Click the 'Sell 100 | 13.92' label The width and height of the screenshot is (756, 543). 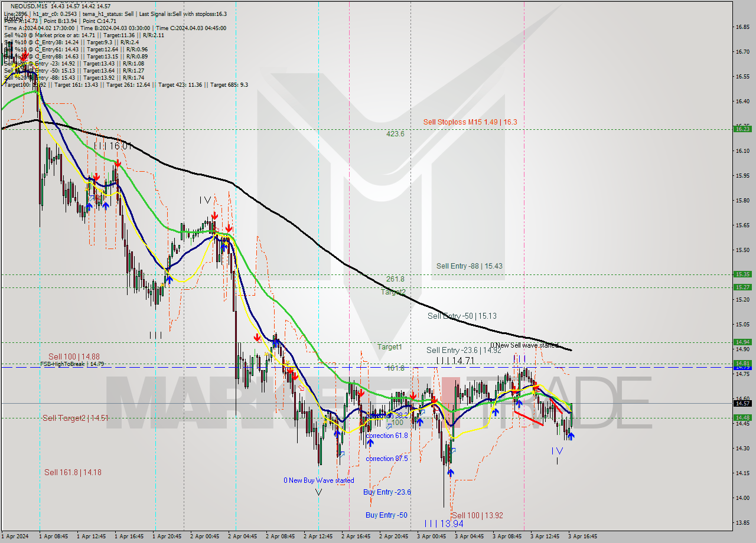click(477, 515)
